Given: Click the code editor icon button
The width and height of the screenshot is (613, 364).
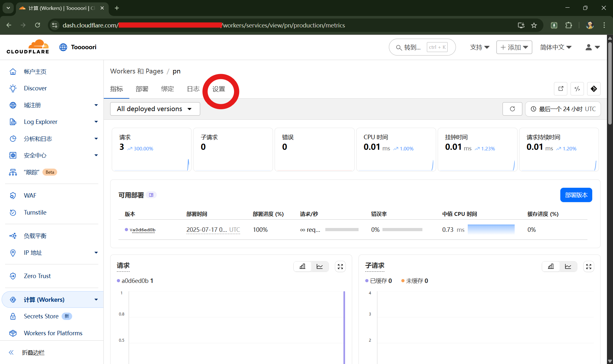Looking at the screenshot, I should tap(577, 89).
